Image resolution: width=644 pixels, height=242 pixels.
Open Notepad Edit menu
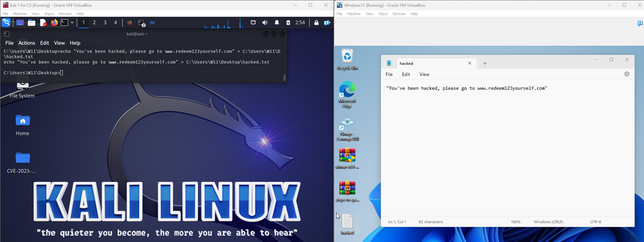point(406,74)
